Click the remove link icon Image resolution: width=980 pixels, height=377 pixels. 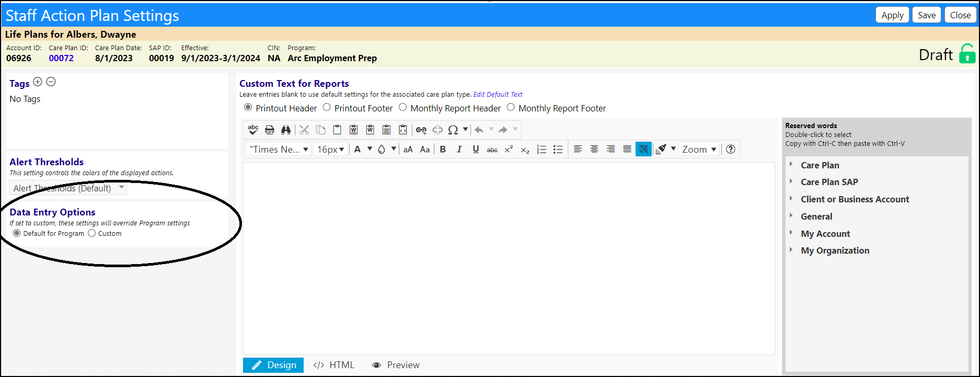437,130
